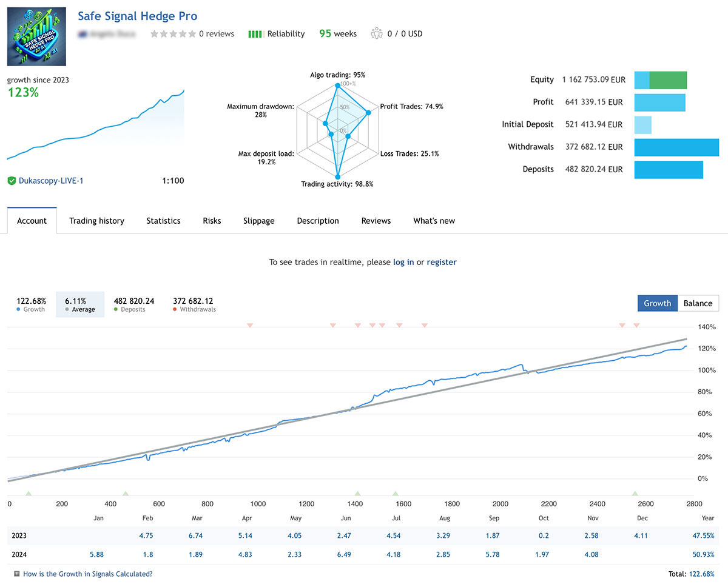
Task: Switch chart to Balance view
Action: 698,303
